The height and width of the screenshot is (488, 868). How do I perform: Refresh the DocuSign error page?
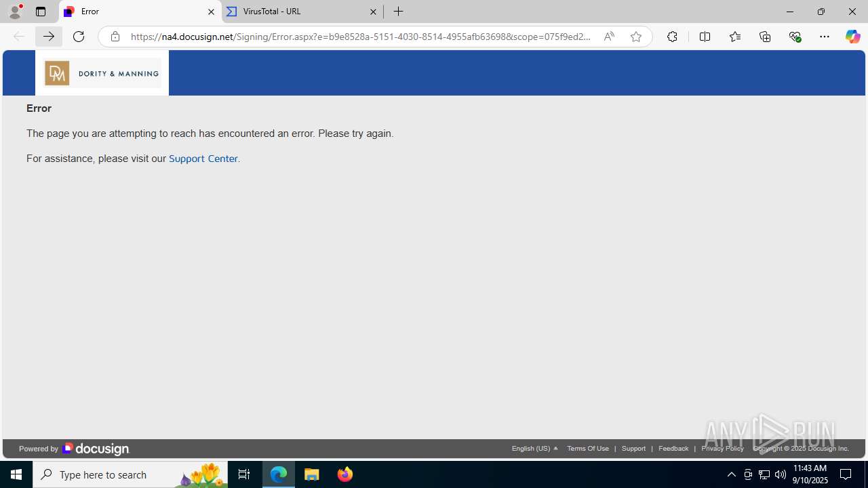click(79, 37)
